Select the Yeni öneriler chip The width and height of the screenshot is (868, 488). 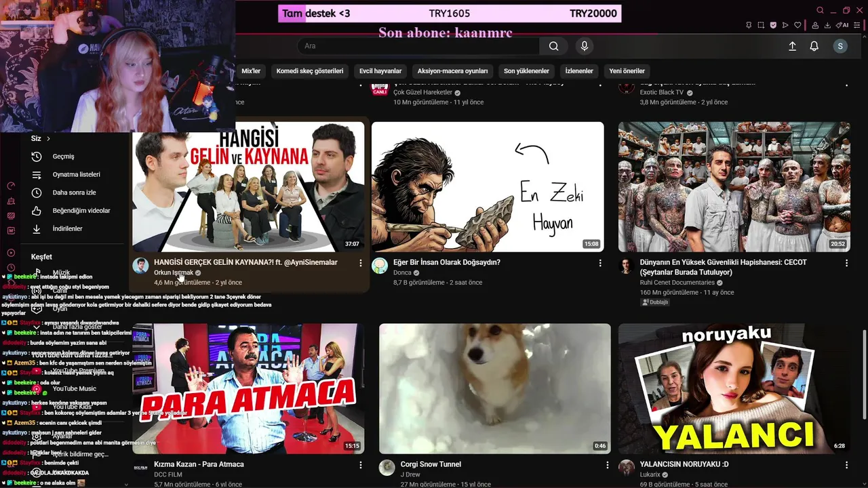tap(627, 71)
